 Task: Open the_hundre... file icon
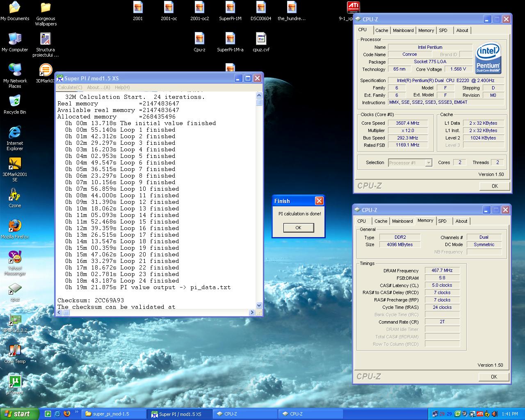(x=292, y=11)
